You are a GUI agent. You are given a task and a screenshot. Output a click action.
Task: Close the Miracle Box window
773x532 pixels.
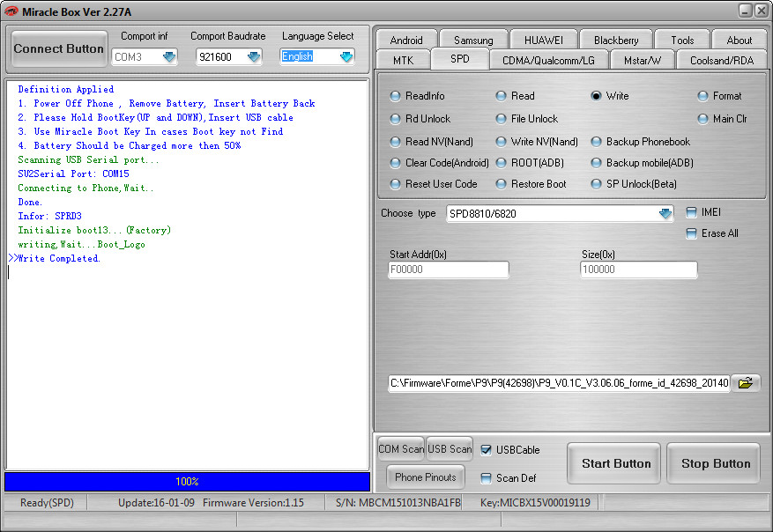tap(762, 11)
